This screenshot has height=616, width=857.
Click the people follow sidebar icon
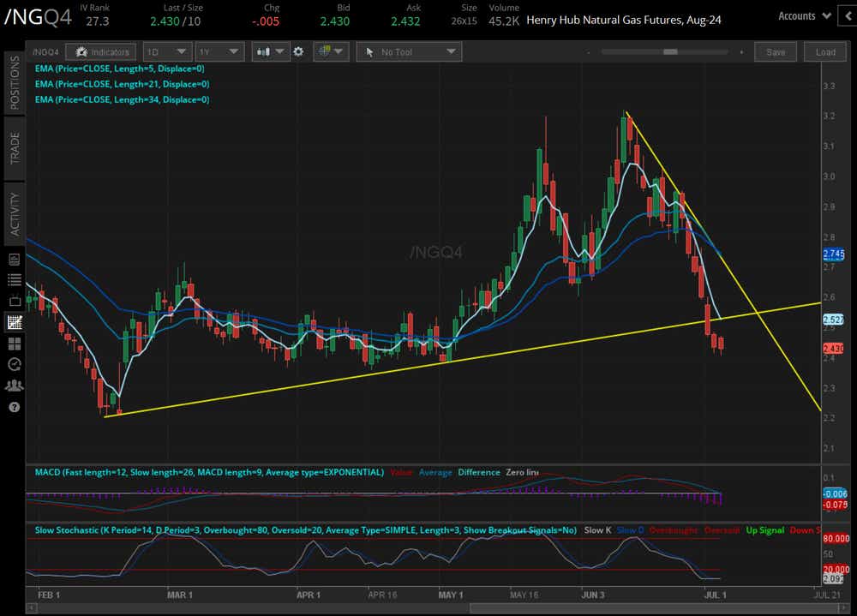pyautogui.click(x=15, y=386)
